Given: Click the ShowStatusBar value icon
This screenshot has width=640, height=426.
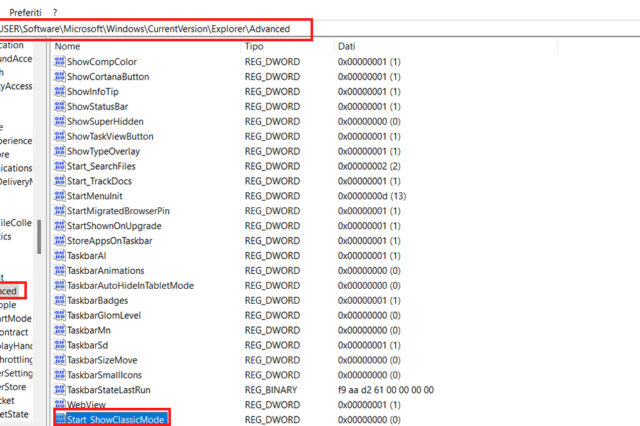Looking at the screenshot, I should [60, 106].
